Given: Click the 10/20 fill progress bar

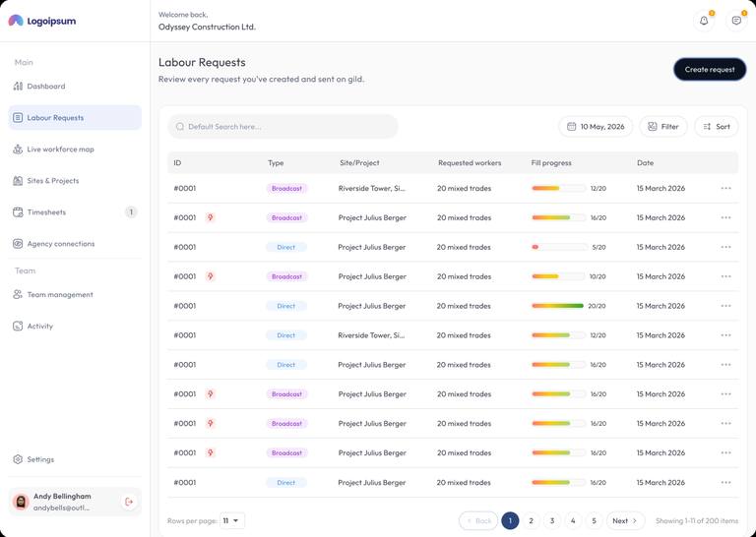Looking at the screenshot, I should click(558, 276).
